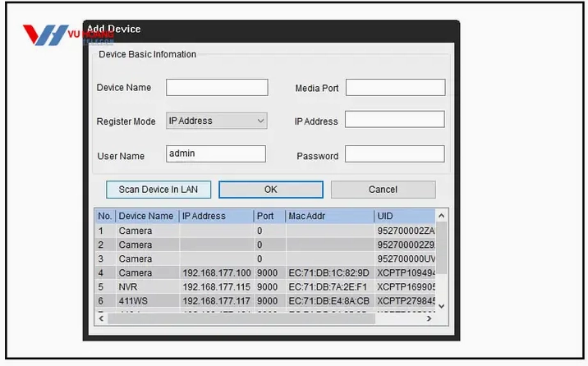
Task: Click the horizontal scrollbar right arrow
Action: (x=429, y=318)
